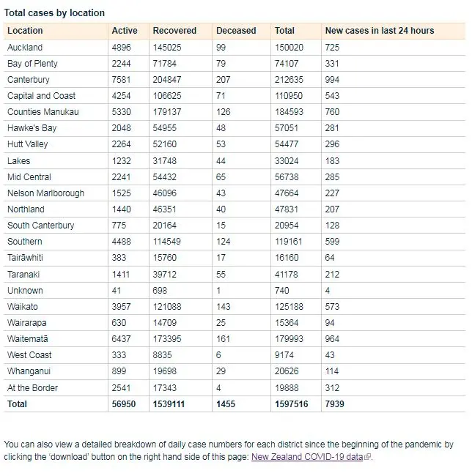Open the New Zealand COVID-19 data link
This screenshot has height=476, width=472.
point(307,456)
